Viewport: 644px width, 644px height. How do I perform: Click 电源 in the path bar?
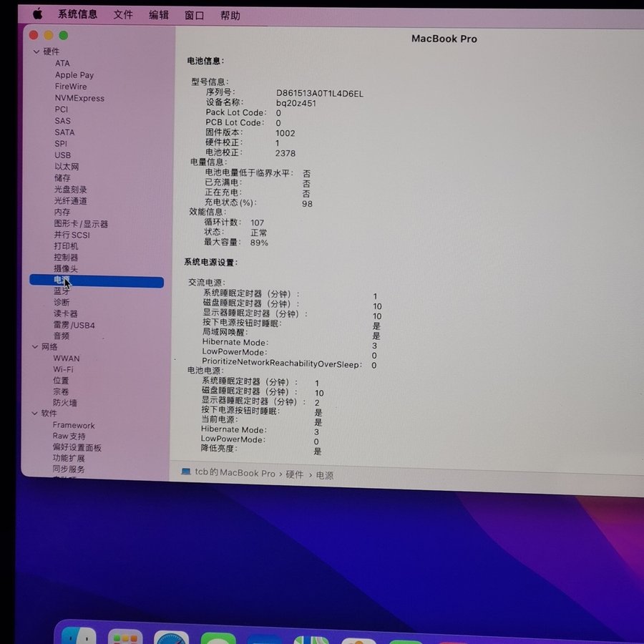[325, 475]
